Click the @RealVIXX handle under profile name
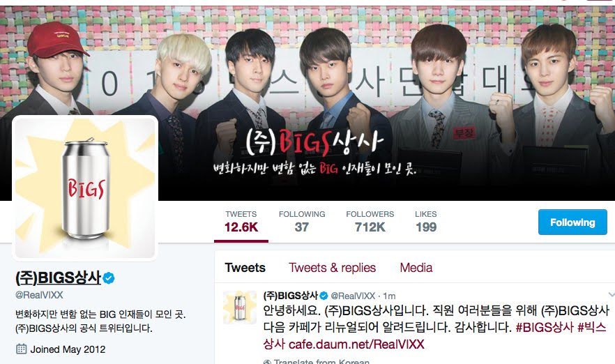Screen dimensions: 615x364 [x=39, y=295]
